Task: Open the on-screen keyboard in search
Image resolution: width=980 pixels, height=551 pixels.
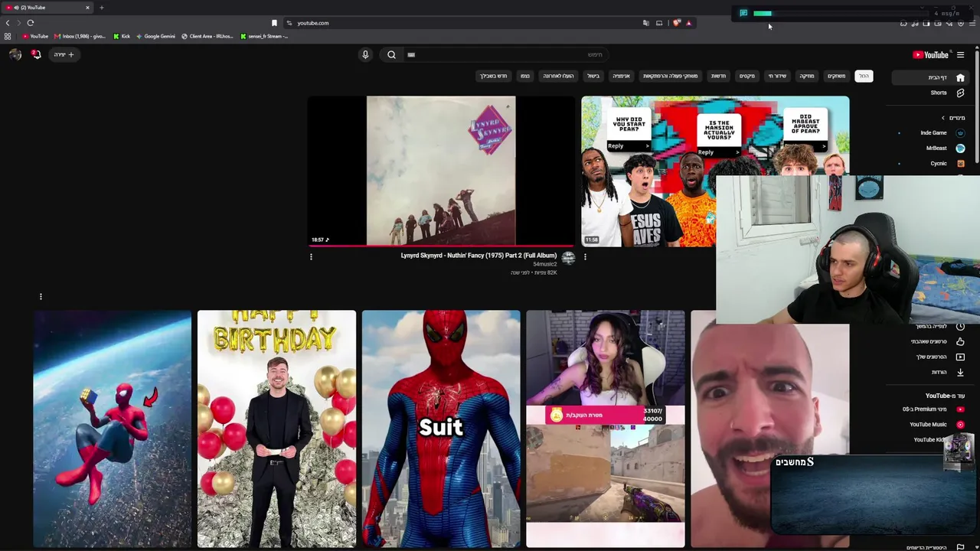Action: [411, 54]
